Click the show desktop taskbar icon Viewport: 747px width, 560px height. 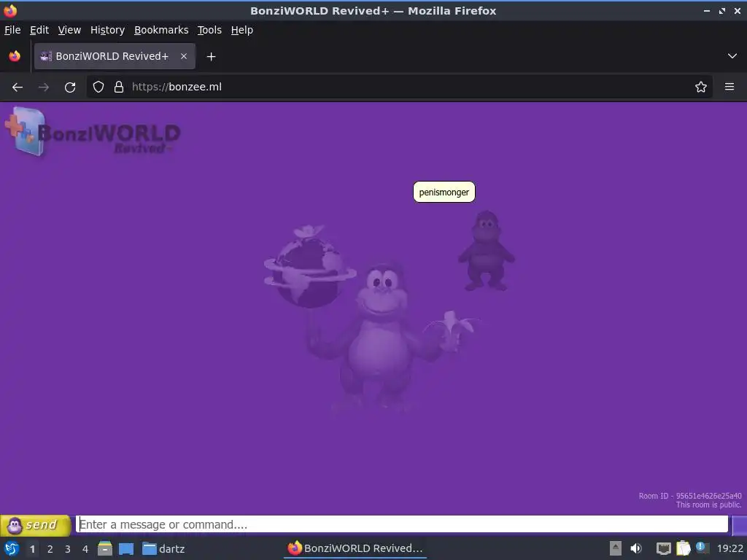(126, 549)
